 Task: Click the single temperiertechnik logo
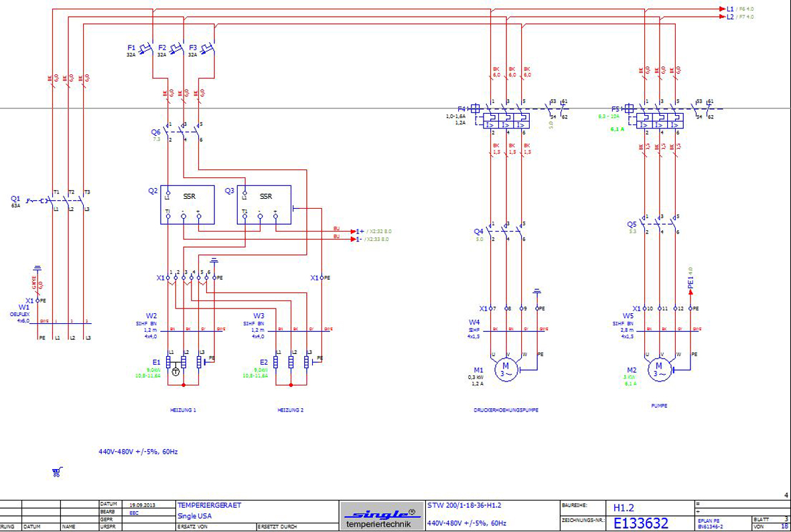click(381, 517)
